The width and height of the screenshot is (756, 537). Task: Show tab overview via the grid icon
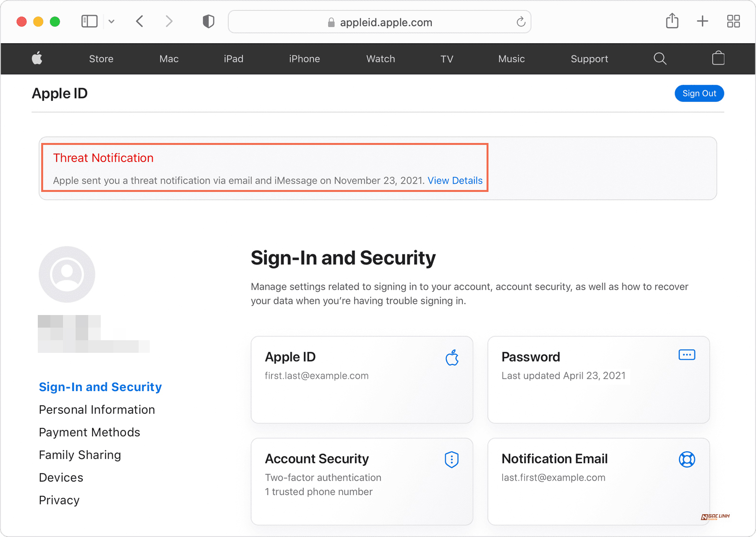733,21
